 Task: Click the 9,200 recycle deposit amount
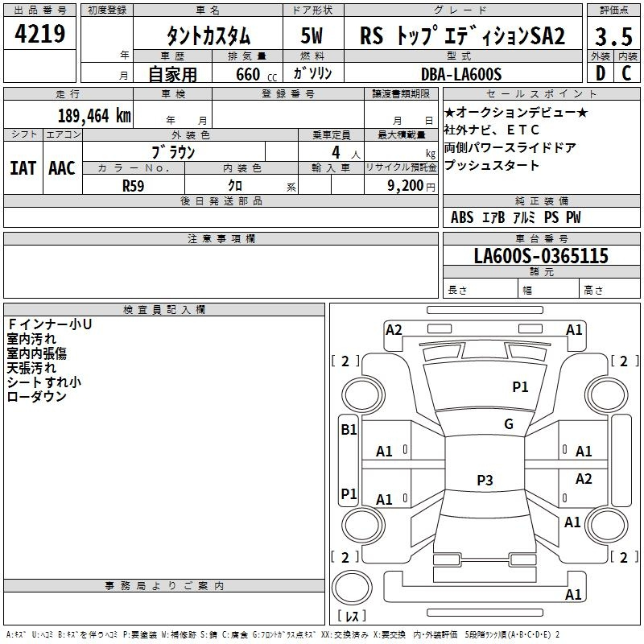click(x=404, y=184)
